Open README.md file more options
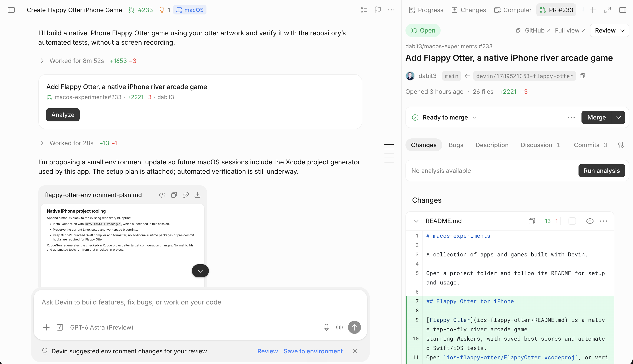633x364 pixels. (603, 221)
